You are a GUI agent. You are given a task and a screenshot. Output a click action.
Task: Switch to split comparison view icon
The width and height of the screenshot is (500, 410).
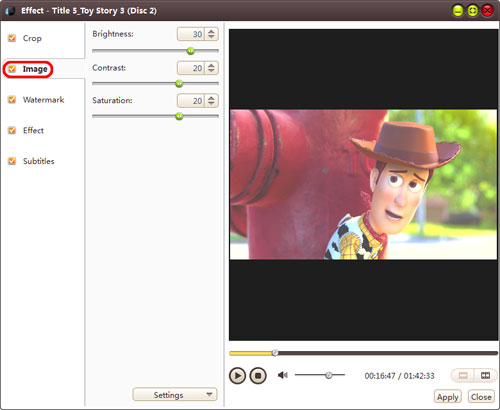click(x=485, y=376)
